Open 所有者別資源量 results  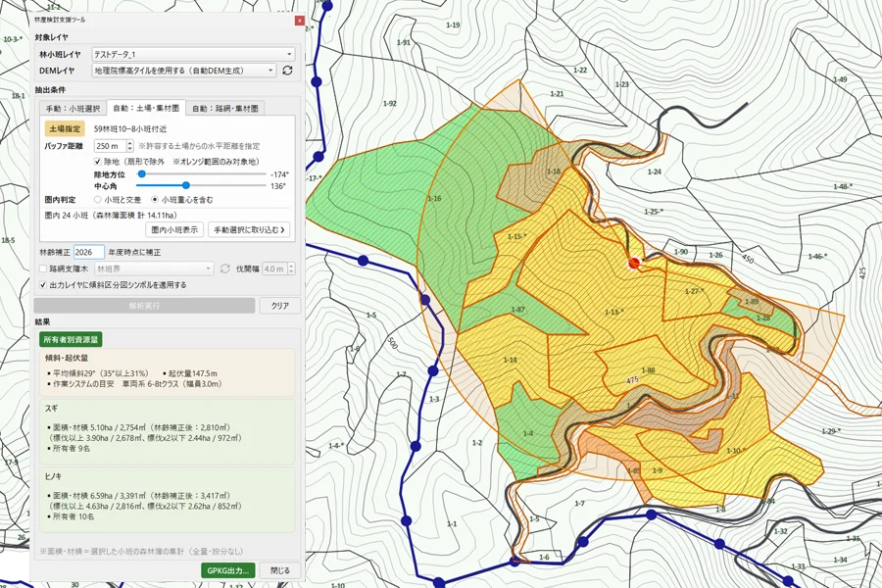click(71, 340)
